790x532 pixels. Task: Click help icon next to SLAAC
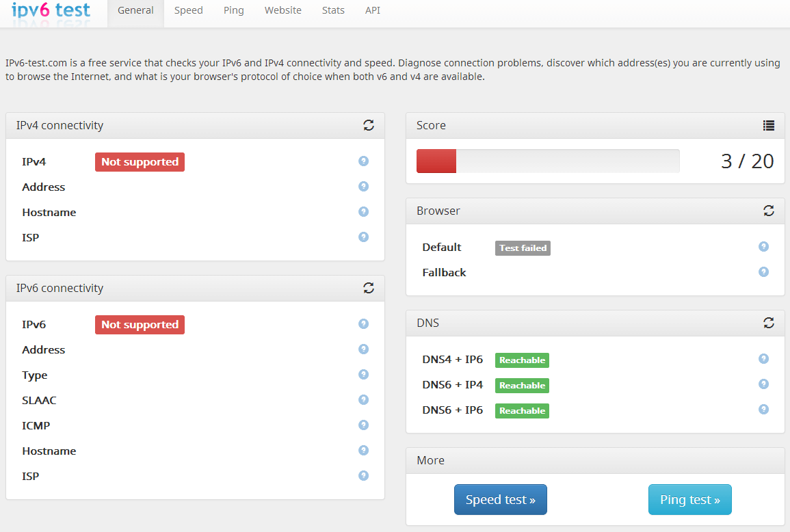point(364,399)
